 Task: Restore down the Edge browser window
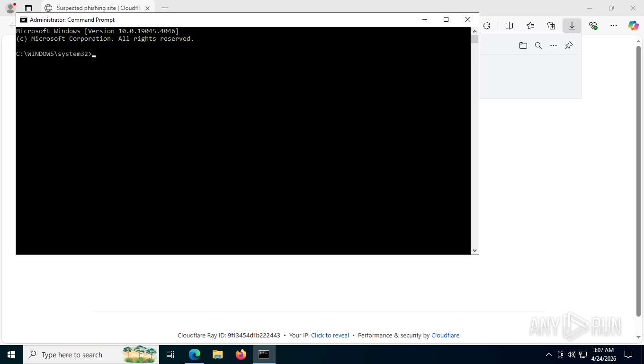611,8
